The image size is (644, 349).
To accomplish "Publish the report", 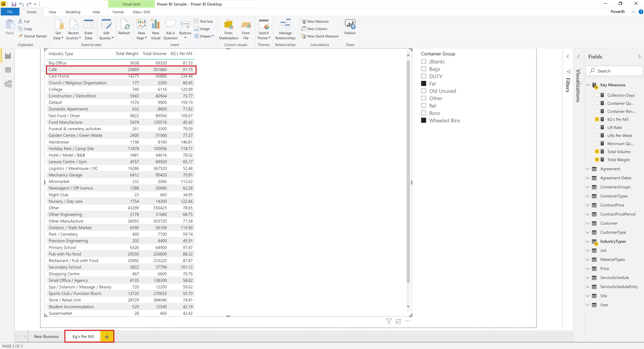I will pos(350,27).
